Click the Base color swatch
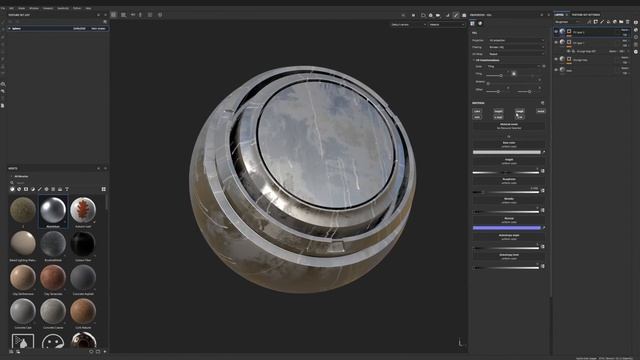This screenshot has height=360, width=640. pyautogui.click(x=507, y=152)
